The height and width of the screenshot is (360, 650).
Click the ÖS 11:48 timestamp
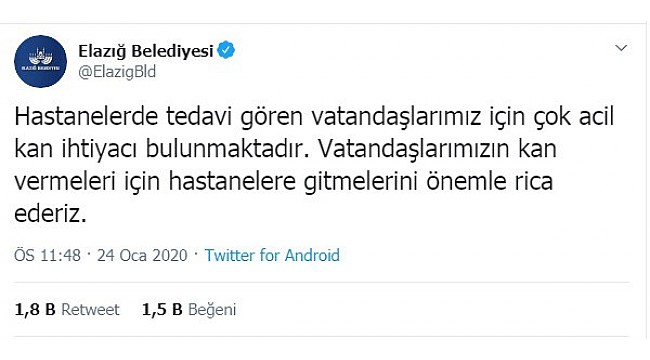pos(47,255)
